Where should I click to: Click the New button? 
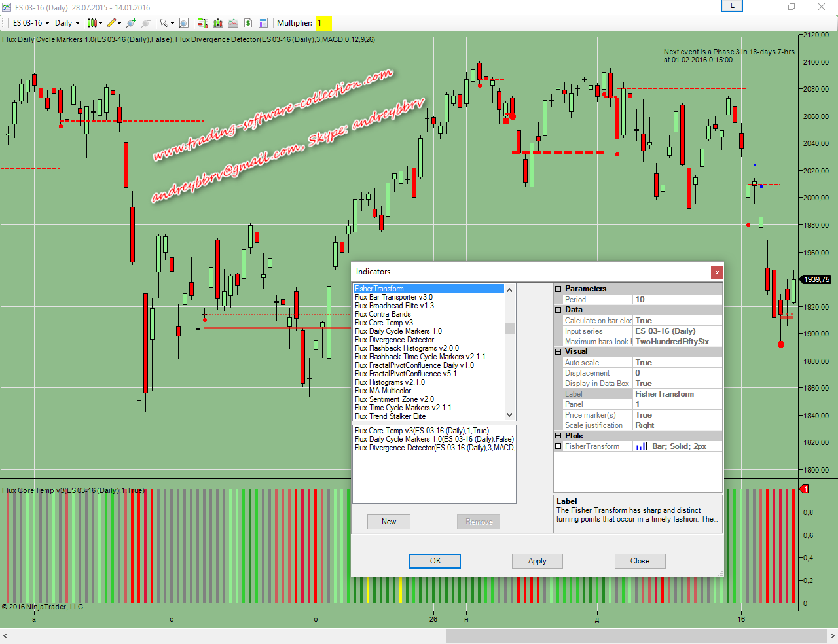point(389,522)
